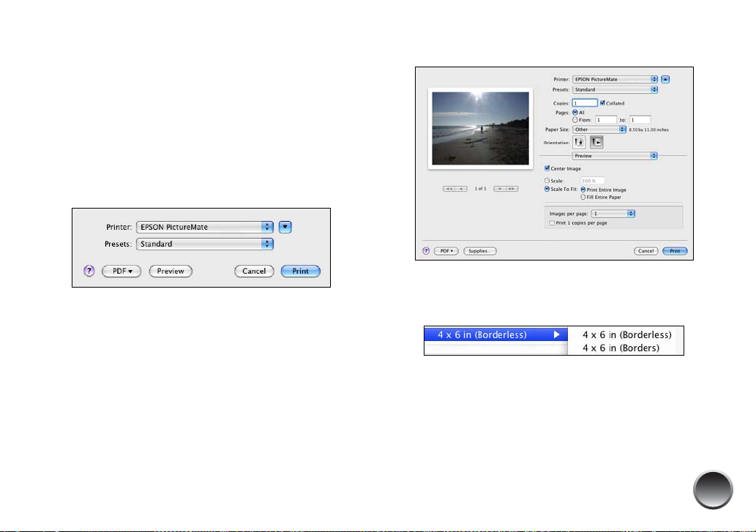Select the All pages radio button

pyautogui.click(x=575, y=112)
